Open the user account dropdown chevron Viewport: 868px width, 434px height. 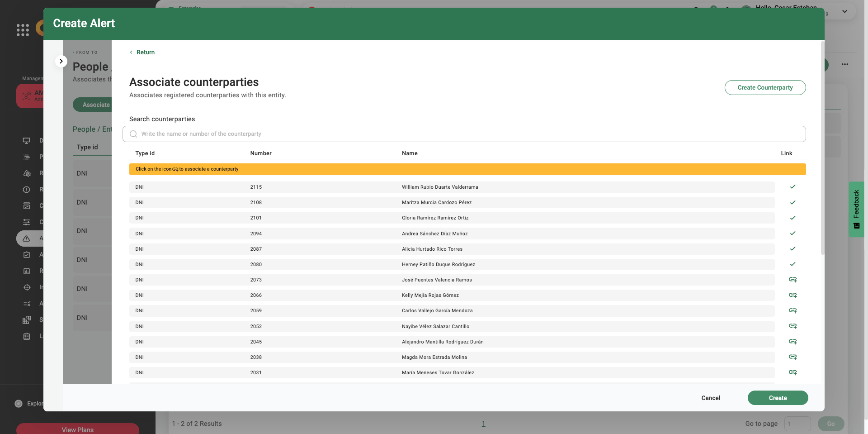(844, 12)
